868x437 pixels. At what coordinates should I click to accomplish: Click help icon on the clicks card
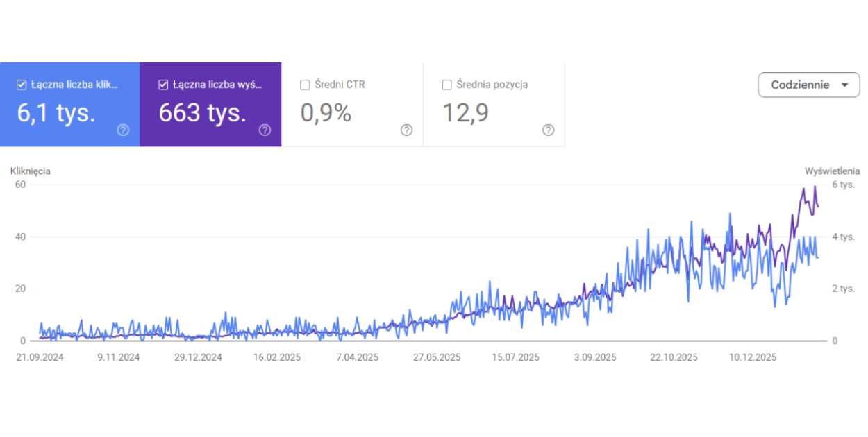click(123, 130)
